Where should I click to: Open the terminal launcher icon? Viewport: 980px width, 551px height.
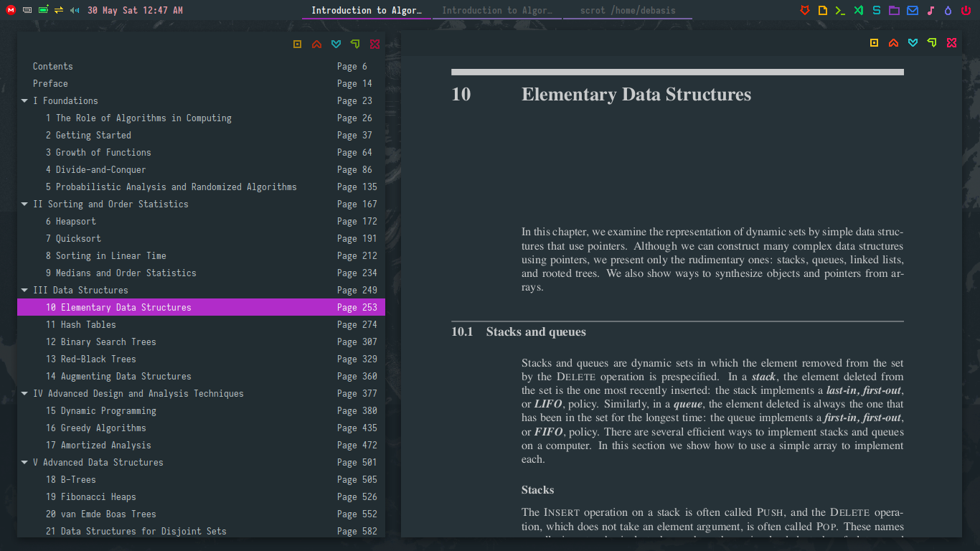(x=839, y=11)
